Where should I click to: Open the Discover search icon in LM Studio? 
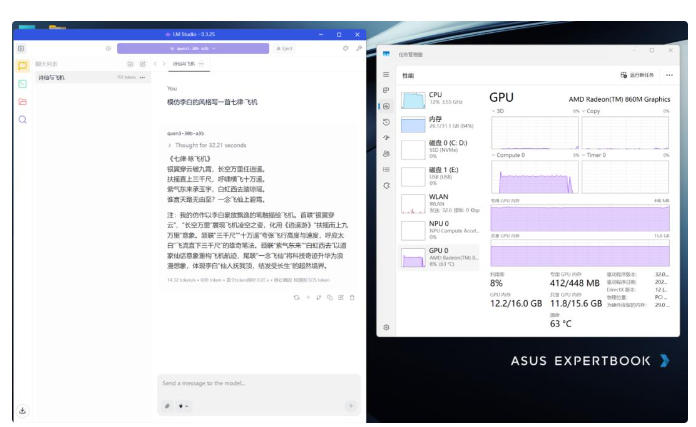pos(22,119)
